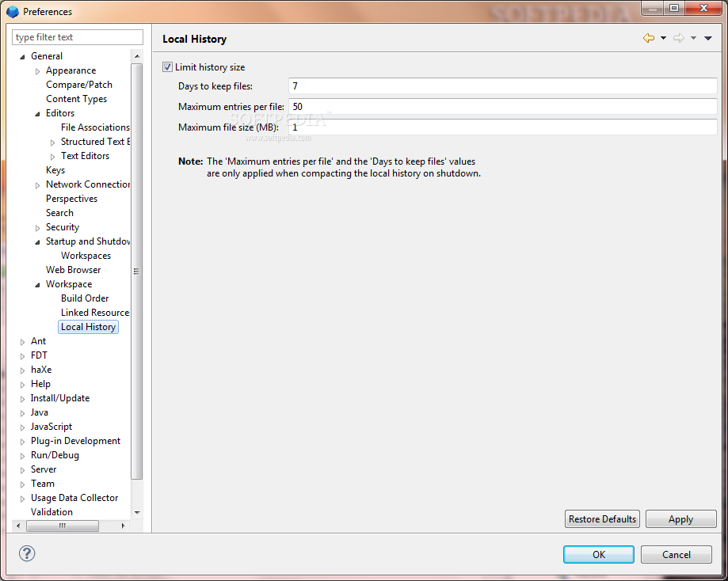This screenshot has width=728, height=581.
Task: Click the Preferences window title icon
Action: pos(13,12)
